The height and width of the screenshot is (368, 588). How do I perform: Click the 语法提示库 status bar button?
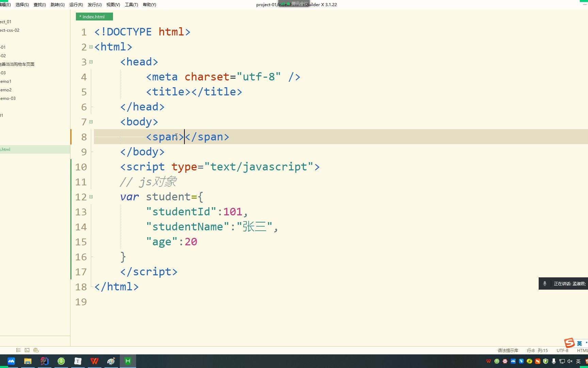pyautogui.click(x=508, y=350)
